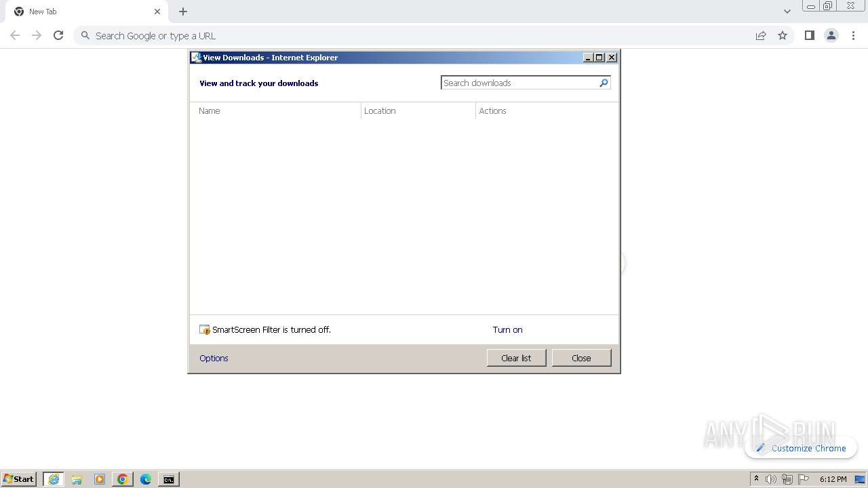The width and height of the screenshot is (868, 488).
Task: Close the New Tab tab
Action: (157, 12)
